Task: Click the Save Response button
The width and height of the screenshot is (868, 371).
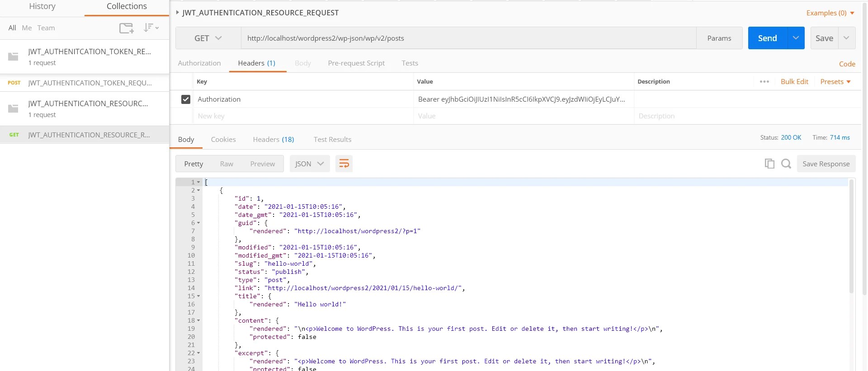Action: click(826, 164)
